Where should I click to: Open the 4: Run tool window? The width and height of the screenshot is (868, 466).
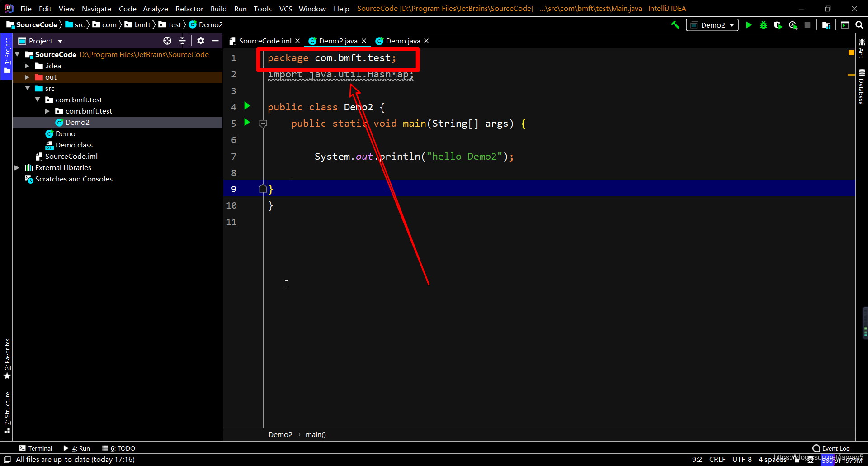click(x=77, y=448)
